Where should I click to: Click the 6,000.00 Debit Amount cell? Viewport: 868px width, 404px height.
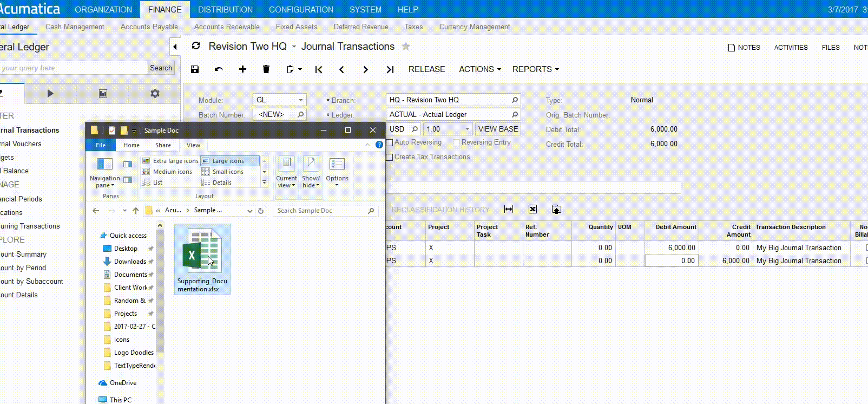672,247
